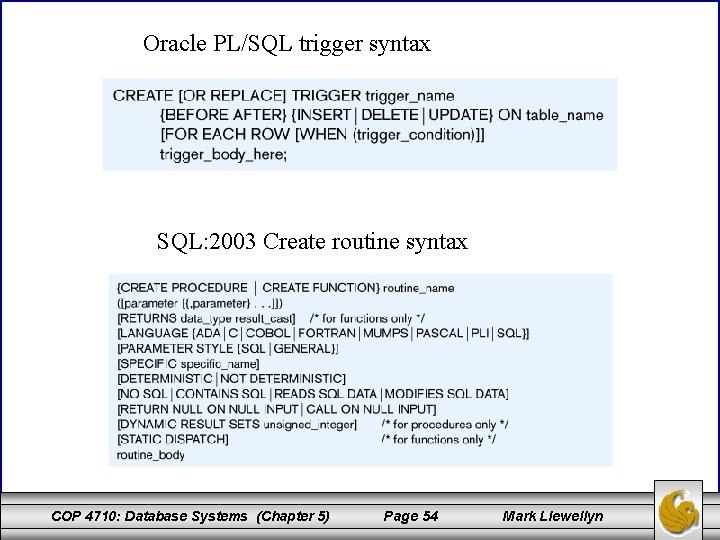Click the line '[DETERMINISTIC | NOT DETERMINISTIC]'
The image size is (720, 540).
[231, 379]
